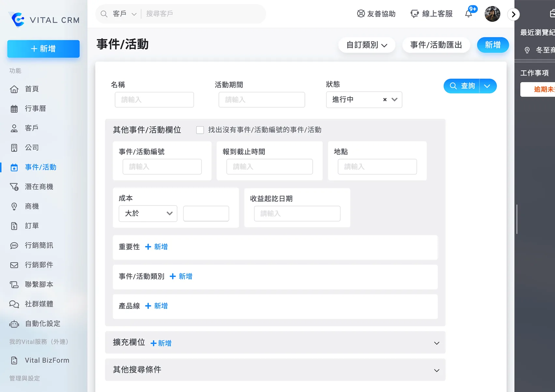Add a 產品線 filter with 新增

tap(156, 306)
